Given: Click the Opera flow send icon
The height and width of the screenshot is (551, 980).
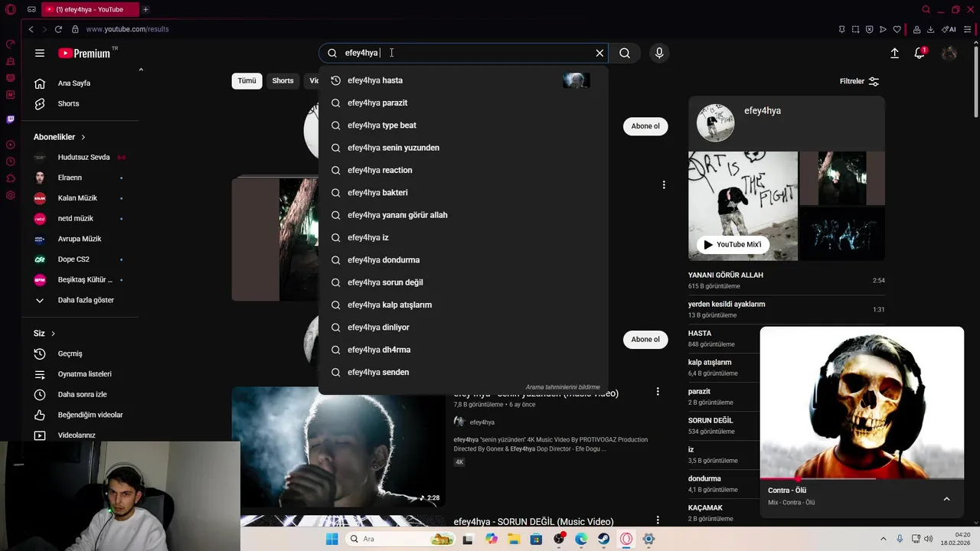Looking at the screenshot, I should click(x=883, y=29).
